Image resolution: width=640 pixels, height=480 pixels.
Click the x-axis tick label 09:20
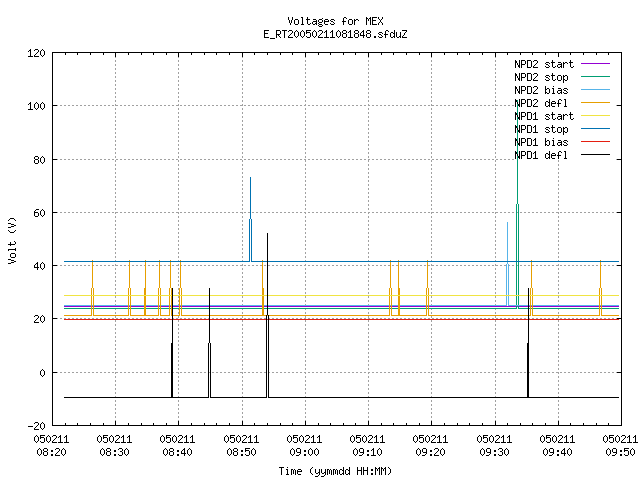[x=431, y=452]
